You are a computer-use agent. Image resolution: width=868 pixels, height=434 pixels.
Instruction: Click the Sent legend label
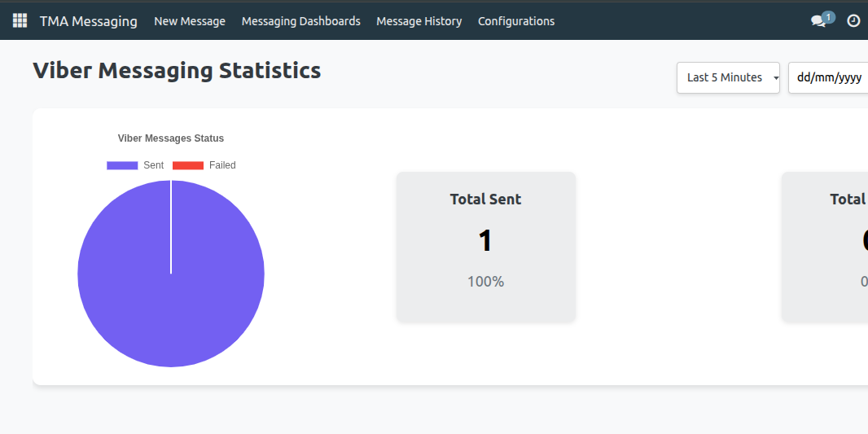point(153,165)
